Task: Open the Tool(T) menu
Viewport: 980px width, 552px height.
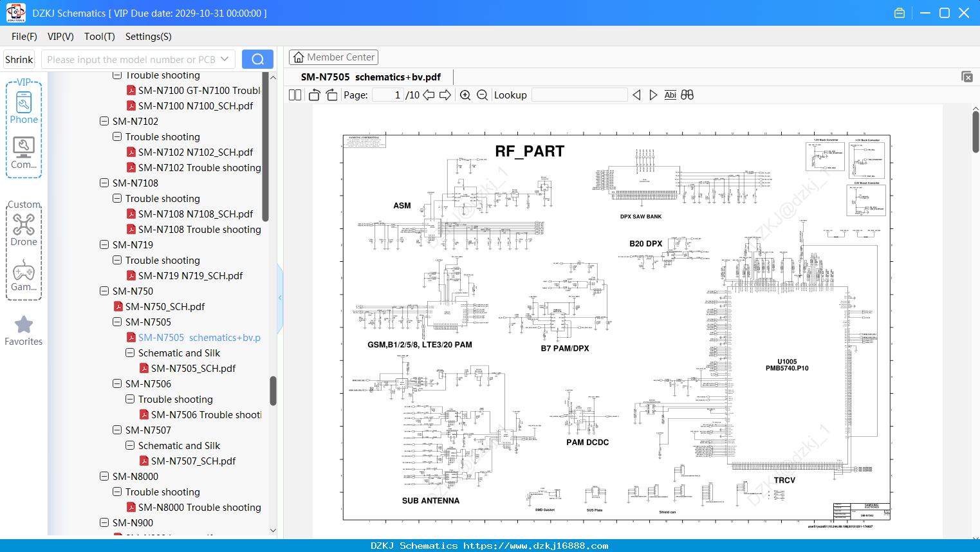Action: point(100,37)
